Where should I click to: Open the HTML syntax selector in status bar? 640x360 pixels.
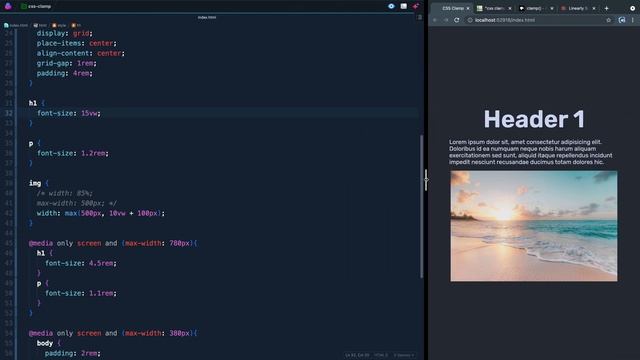[381, 355]
